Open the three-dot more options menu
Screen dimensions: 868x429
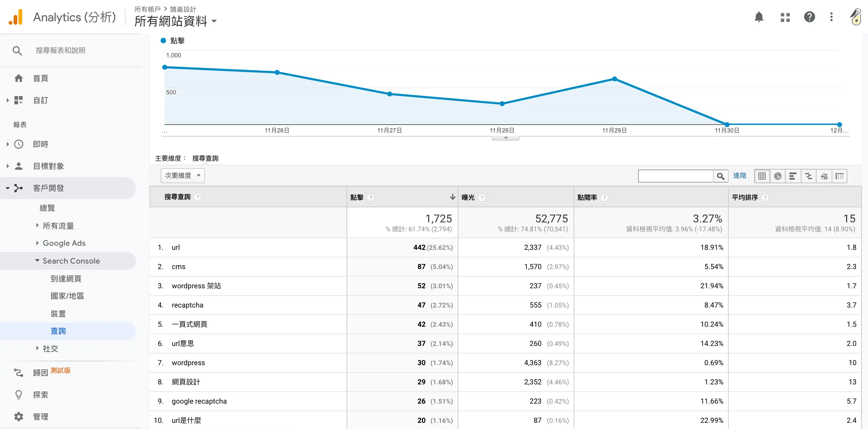(831, 17)
